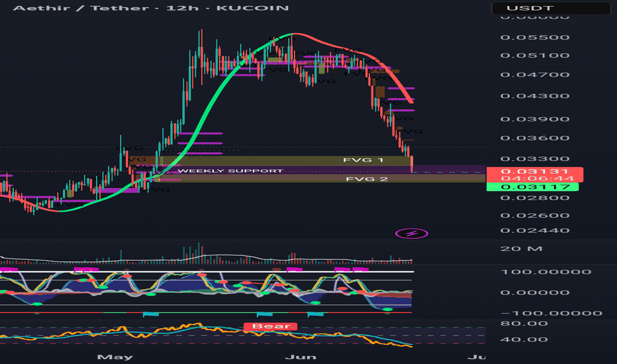
Task: Click the 80.00 RSI scale value
Action: coord(524,324)
